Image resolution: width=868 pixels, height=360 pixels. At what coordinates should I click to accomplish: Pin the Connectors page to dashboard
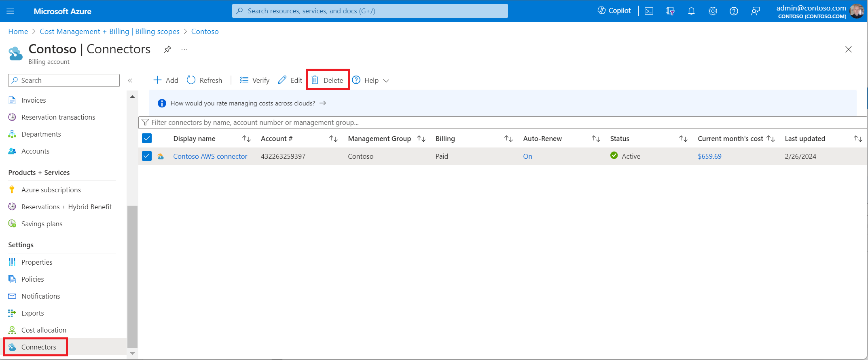click(167, 49)
